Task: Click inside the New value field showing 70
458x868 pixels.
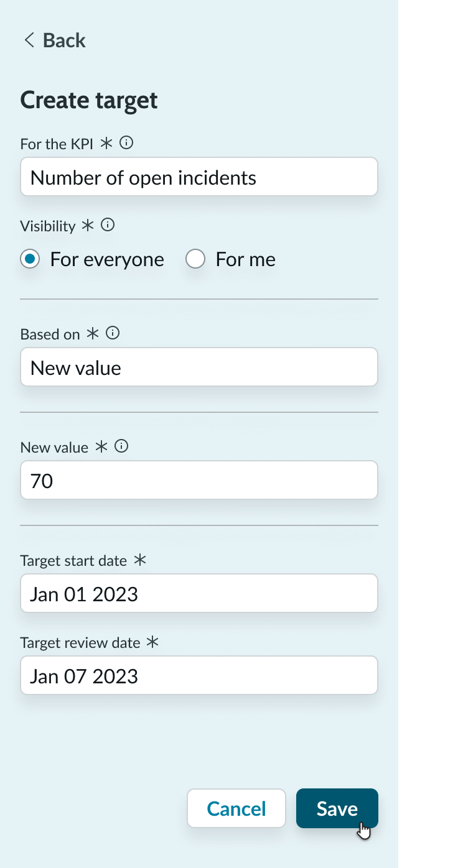Action: click(199, 480)
